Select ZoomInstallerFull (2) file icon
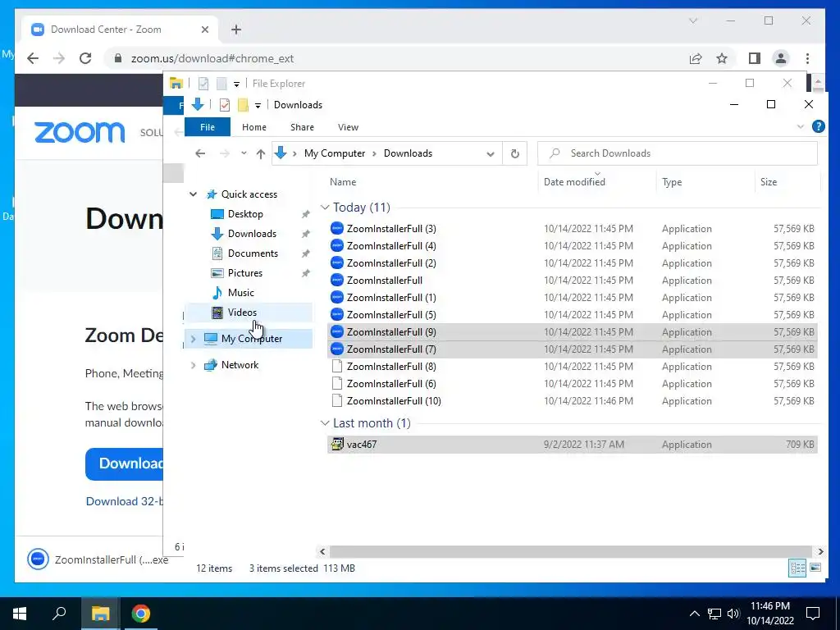 pos(337,263)
